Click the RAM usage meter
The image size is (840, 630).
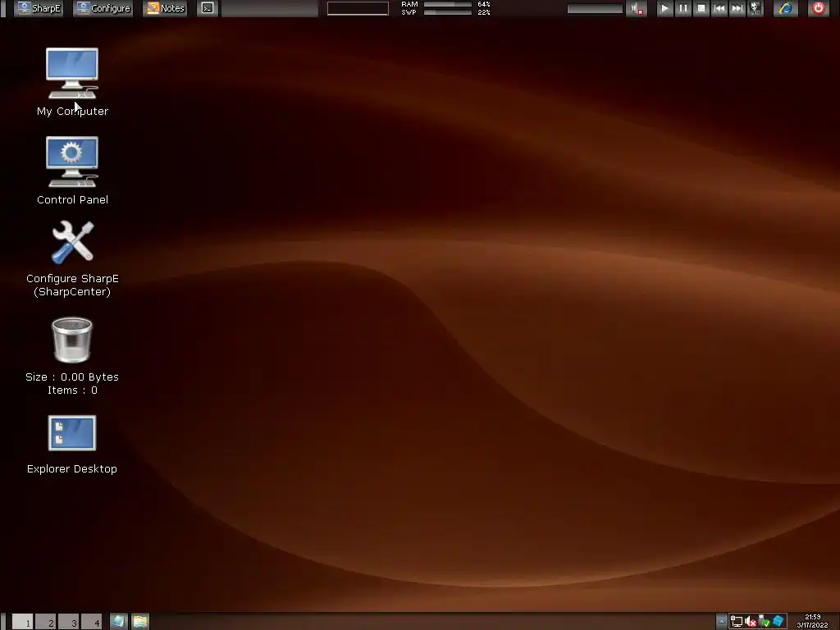[447, 4]
